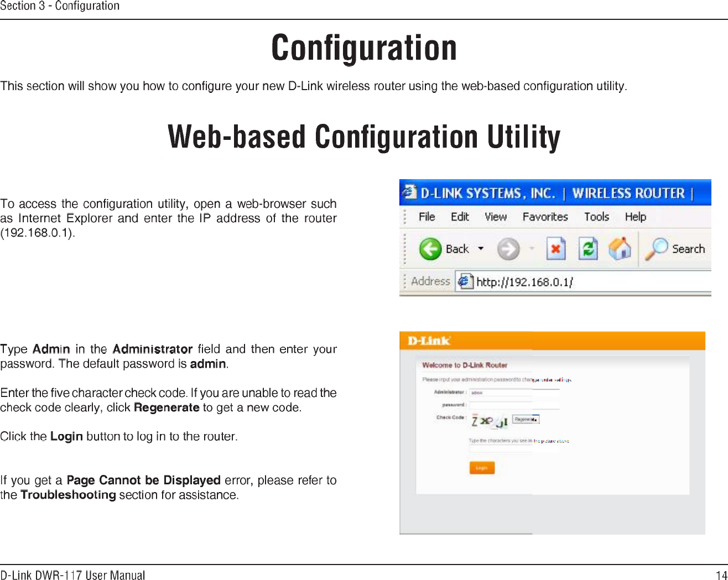
Task: Click the page icon in Address bar
Action: point(466,281)
